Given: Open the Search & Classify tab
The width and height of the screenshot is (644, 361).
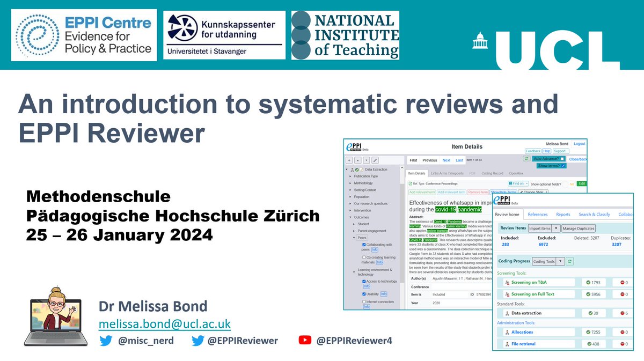Looking at the screenshot, I should pyautogui.click(x=594, y=215).
